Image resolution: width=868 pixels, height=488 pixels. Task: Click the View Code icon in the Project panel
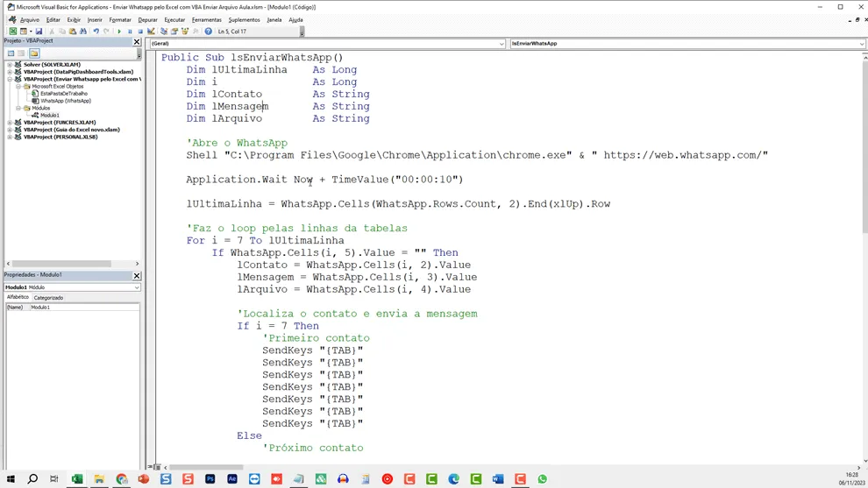(x=11, y=53)
